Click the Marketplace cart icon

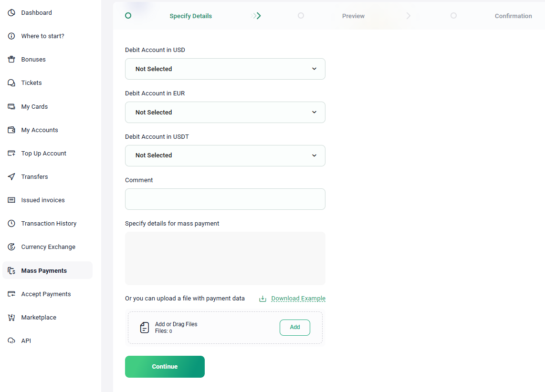(11, 317)
